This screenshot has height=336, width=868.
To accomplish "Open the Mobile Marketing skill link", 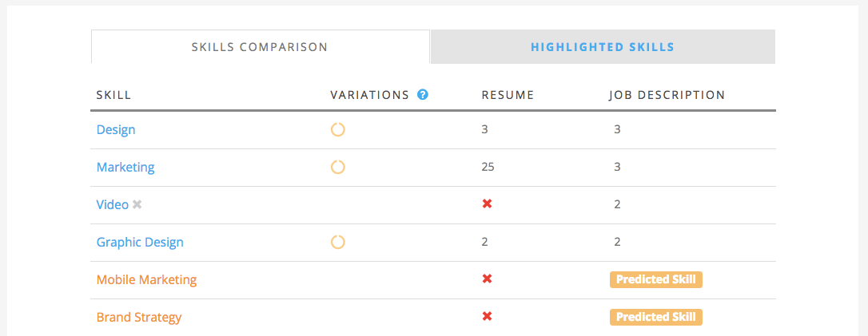I will [x=147, y=279].
